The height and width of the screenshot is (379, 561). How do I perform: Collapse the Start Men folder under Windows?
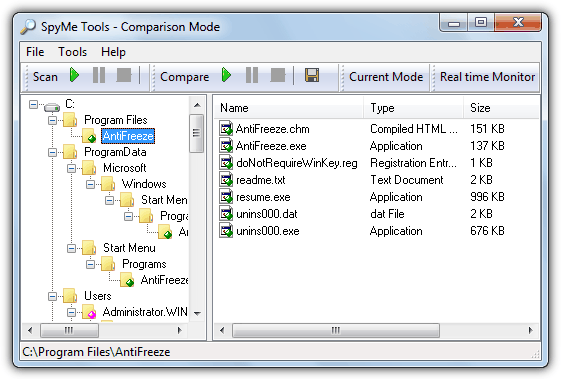click(109, 200)
